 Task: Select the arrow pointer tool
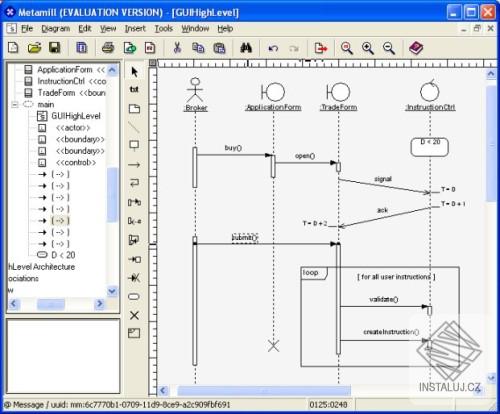coord(134,72)
